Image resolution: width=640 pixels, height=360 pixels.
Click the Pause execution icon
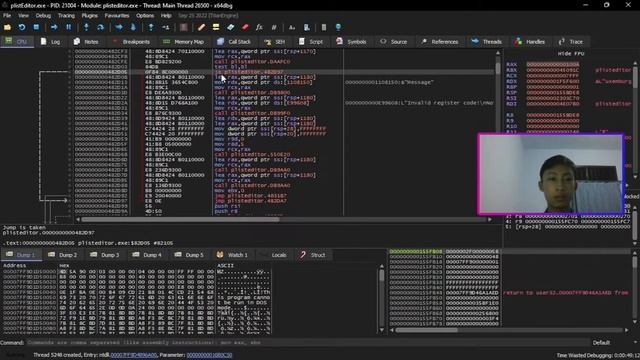click(x=69, y=27)
